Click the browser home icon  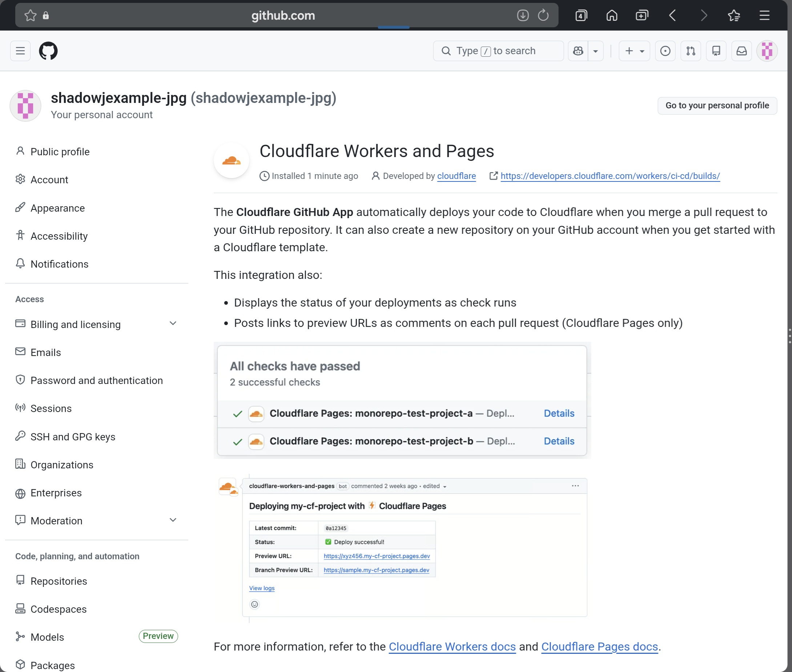click(611, 15)
